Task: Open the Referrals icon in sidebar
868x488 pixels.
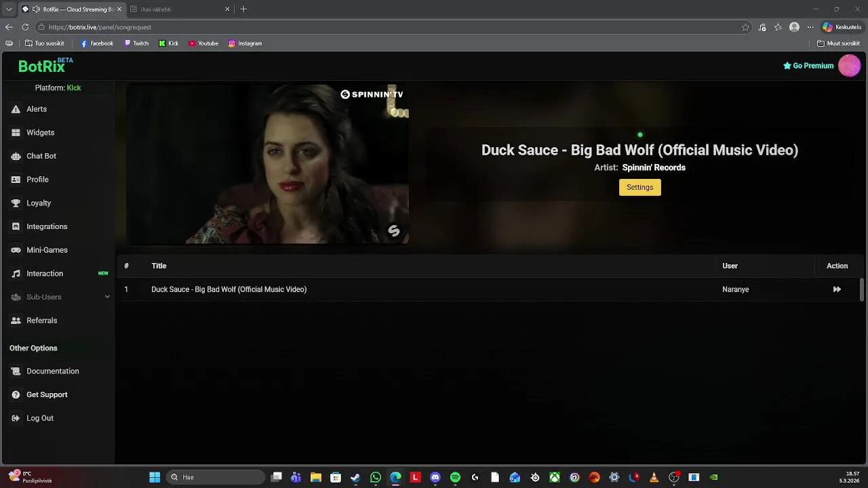Action: (16, 321)
